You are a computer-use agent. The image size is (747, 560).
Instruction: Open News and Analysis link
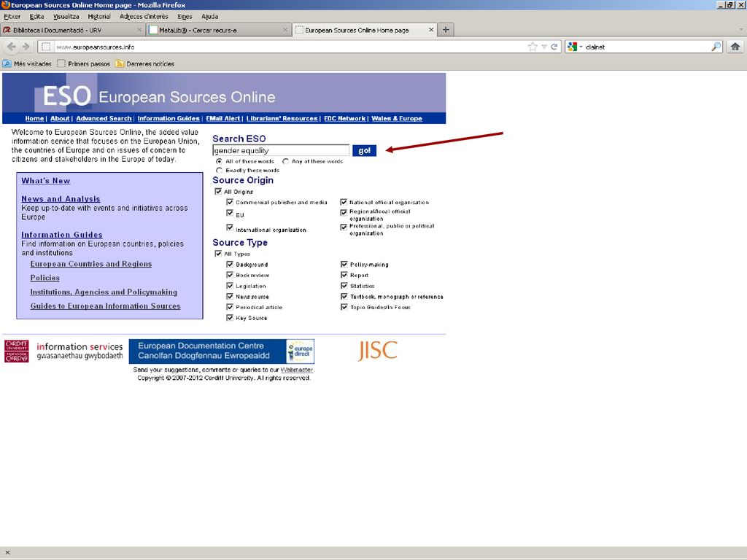[61, 199]
